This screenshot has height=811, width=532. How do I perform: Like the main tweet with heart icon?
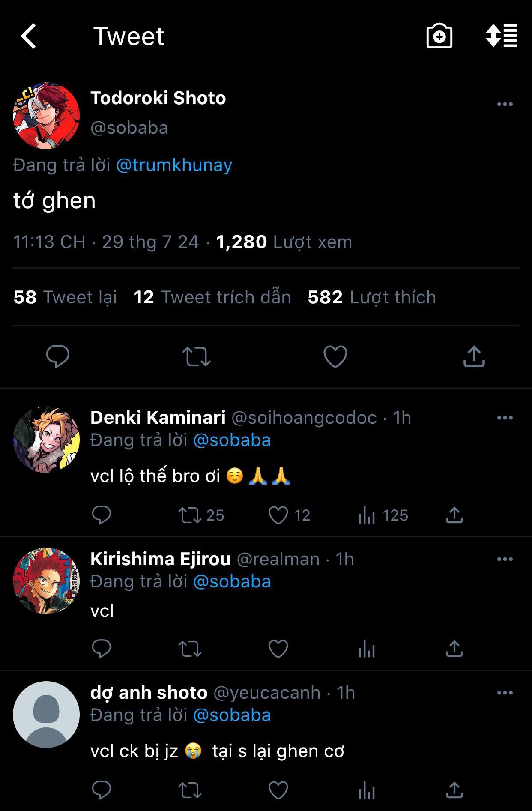point(335,356)
